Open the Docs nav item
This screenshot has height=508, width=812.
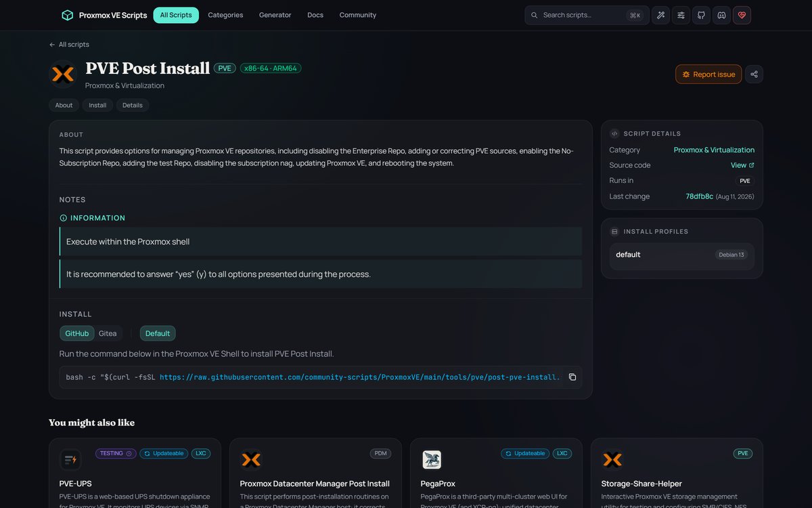click(315, 15)
